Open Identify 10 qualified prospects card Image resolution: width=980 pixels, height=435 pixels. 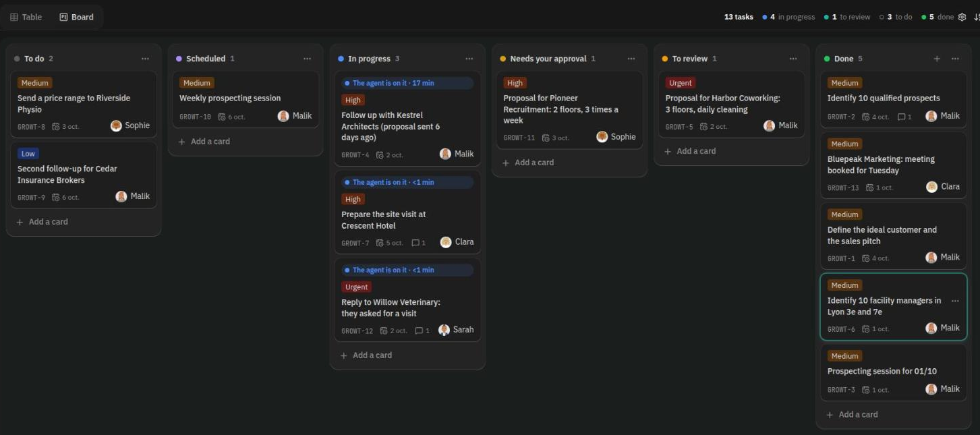point(894,98)
